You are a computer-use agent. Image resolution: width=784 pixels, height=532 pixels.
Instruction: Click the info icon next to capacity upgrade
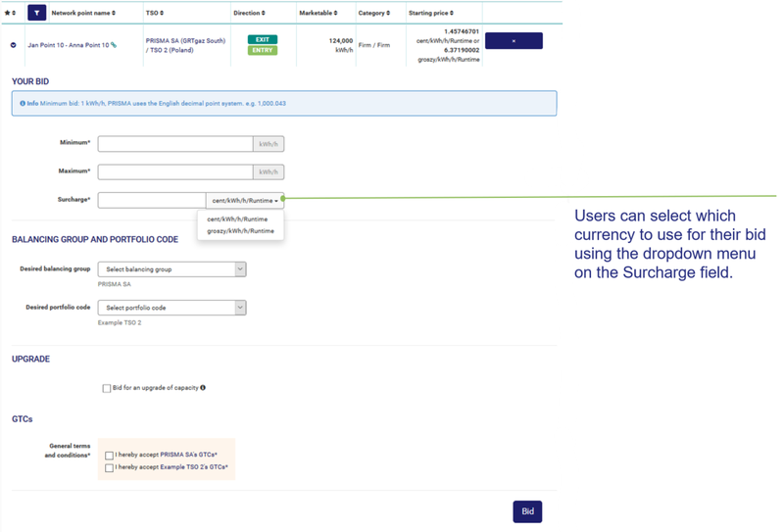click(203, 388)
